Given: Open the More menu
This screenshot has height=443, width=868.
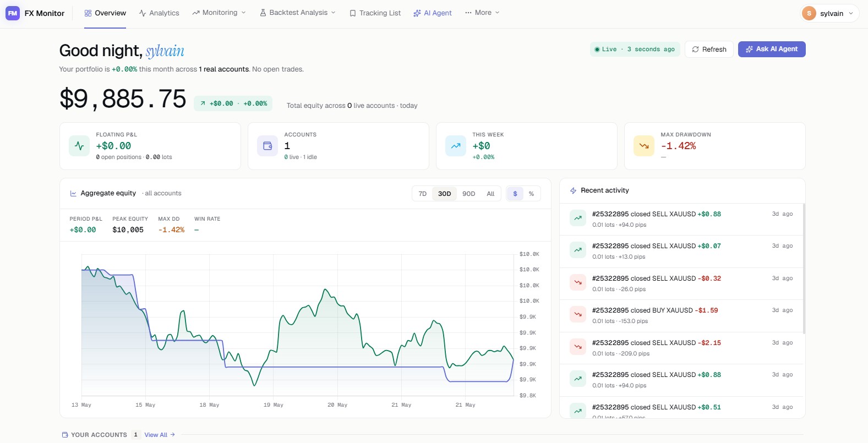Looking at the screenshot, I should pos(482,13).
